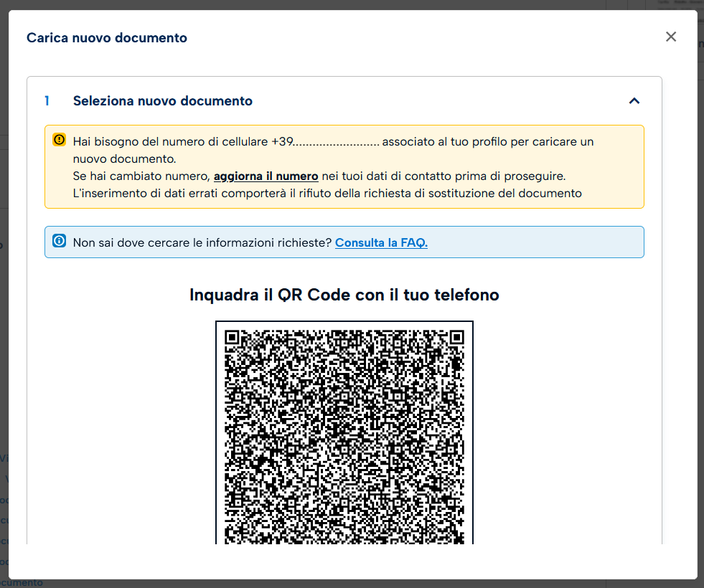Click the Carica nuovo documento dialog title
704x588 pixels.
(107, 38)
